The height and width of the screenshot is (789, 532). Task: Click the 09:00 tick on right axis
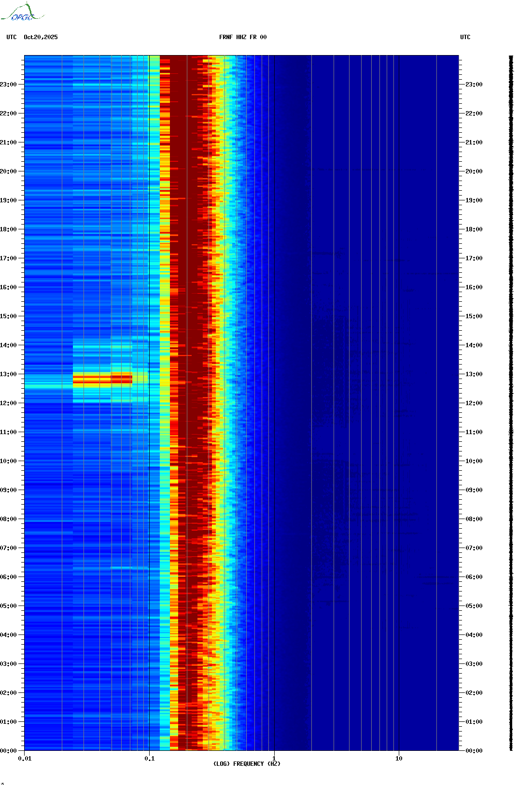[x=474, y=490]
